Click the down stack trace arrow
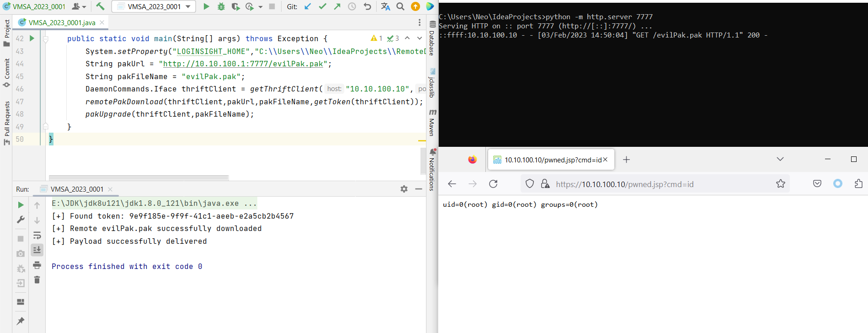 37,220
